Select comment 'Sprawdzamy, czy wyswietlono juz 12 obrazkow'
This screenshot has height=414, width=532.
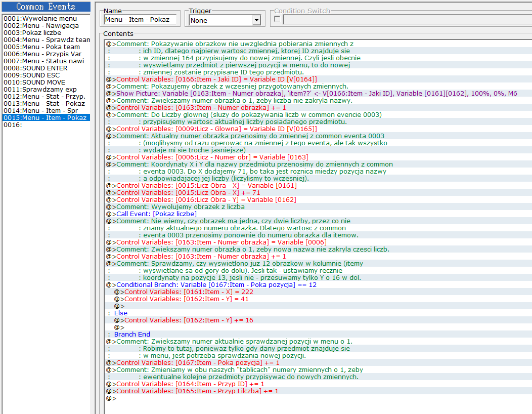tap(318, 264)
